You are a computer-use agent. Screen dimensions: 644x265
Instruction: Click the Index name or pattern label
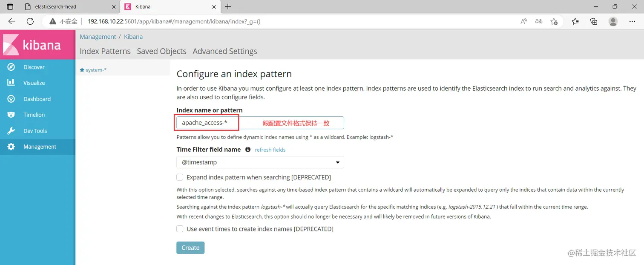pos(210,110)
